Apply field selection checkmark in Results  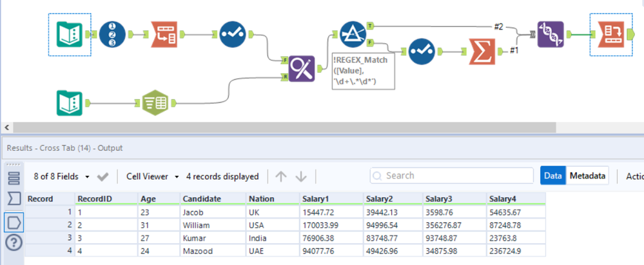click(102, 177)
